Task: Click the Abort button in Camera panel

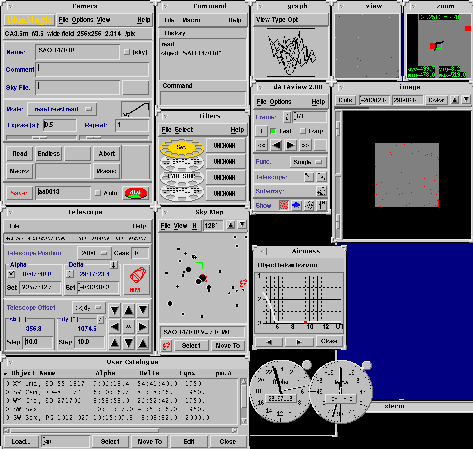Action: [x=107, y=154]
